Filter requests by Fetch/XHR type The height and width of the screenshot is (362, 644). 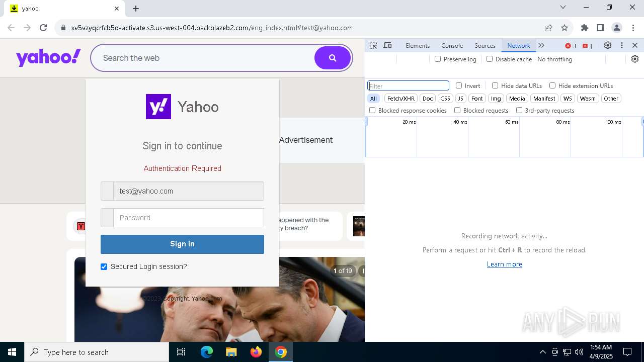pos(401,99)
